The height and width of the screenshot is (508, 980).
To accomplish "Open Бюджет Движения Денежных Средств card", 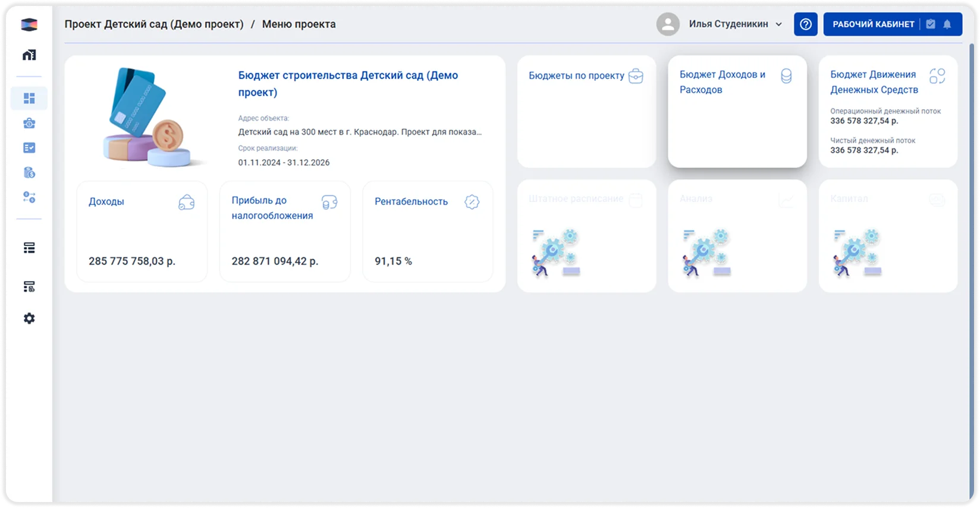I will (x=887, y=112).
